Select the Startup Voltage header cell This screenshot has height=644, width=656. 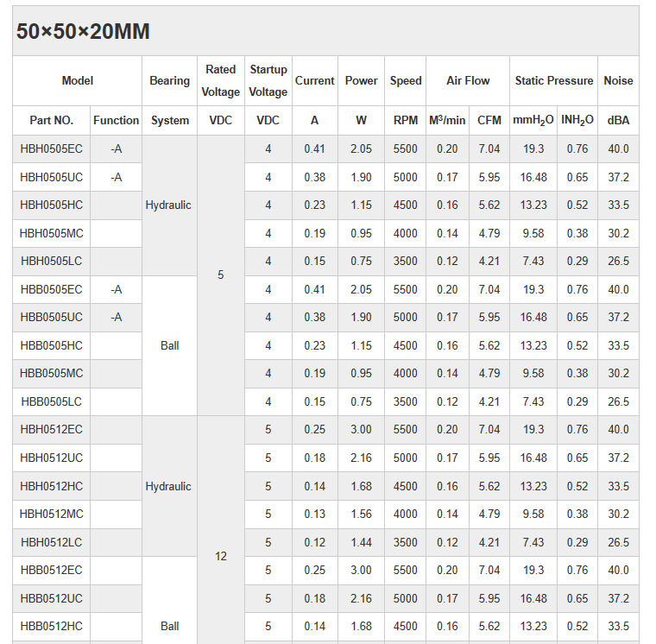(268, 80)
